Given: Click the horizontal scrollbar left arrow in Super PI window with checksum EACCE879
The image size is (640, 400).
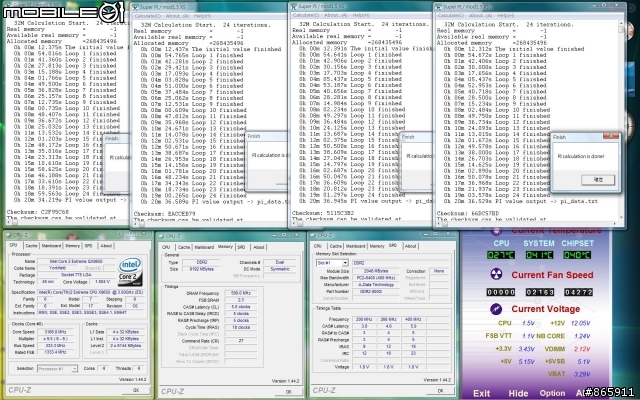Looking at the screenshot, I should pyautogui.click(x=137, y=224).
